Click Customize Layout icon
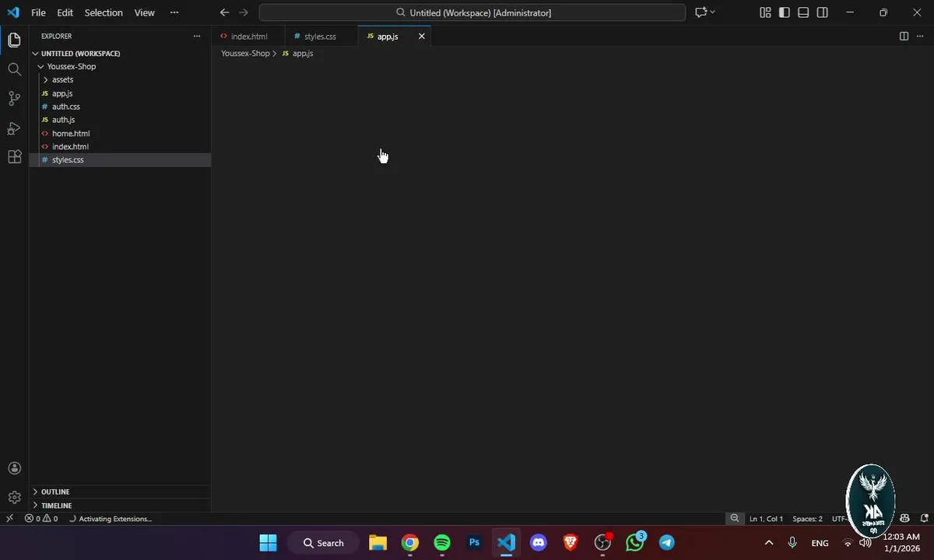The height and width of the screenshot is (560, 934). click(x=765, y=12)
